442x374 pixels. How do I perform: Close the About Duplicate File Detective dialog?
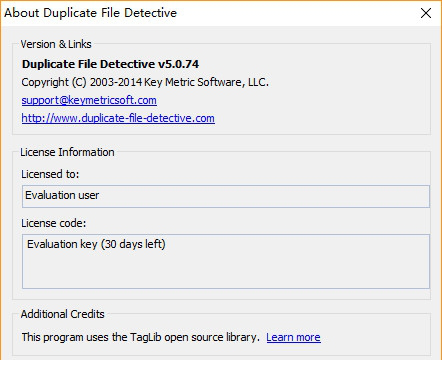pyautogui.click(x=426, y=13)
